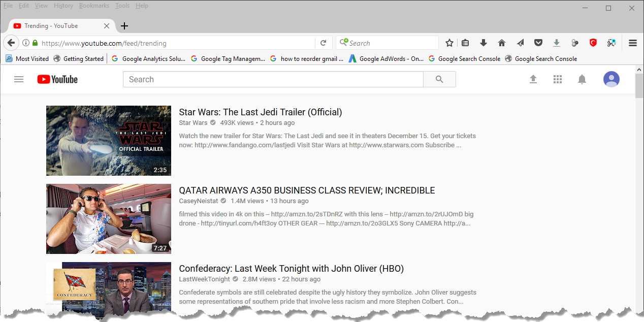Click the Firefox home icon
Viewport: 644px width, 322px height.
coord(502,43)
